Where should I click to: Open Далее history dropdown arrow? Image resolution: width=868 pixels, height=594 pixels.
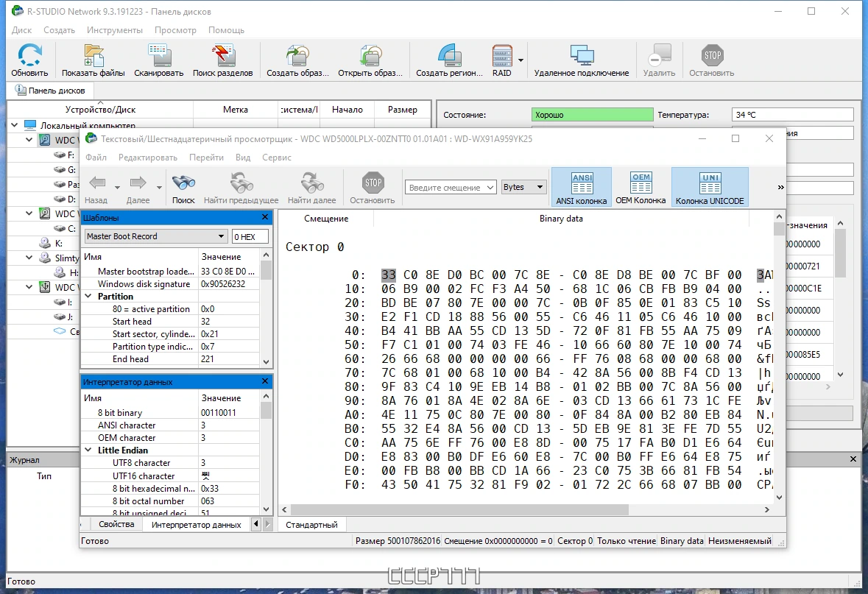point(159,187)
